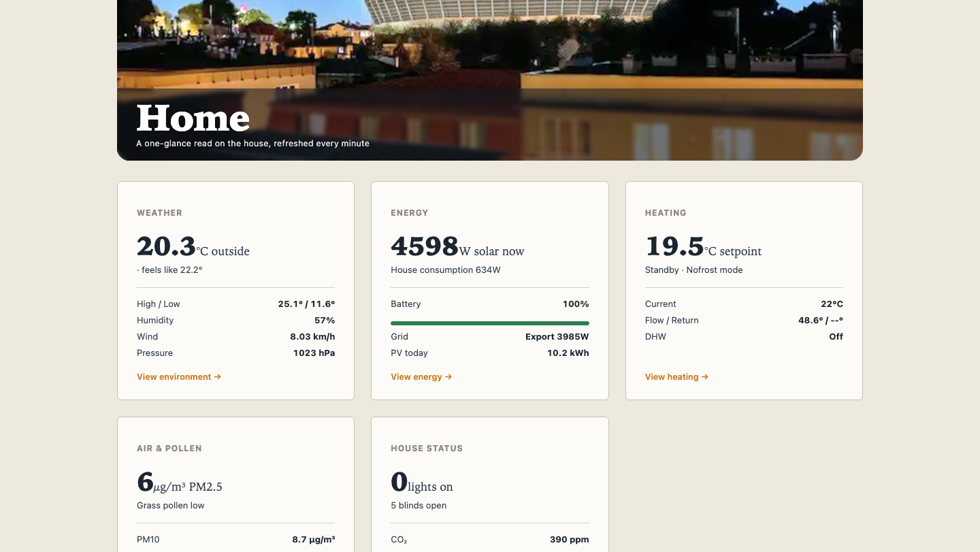Viewport: 980px width, 552px height.
Task: Select the 4598 W solar now reading
Action: pyautogui.click(x=457, y=246)
